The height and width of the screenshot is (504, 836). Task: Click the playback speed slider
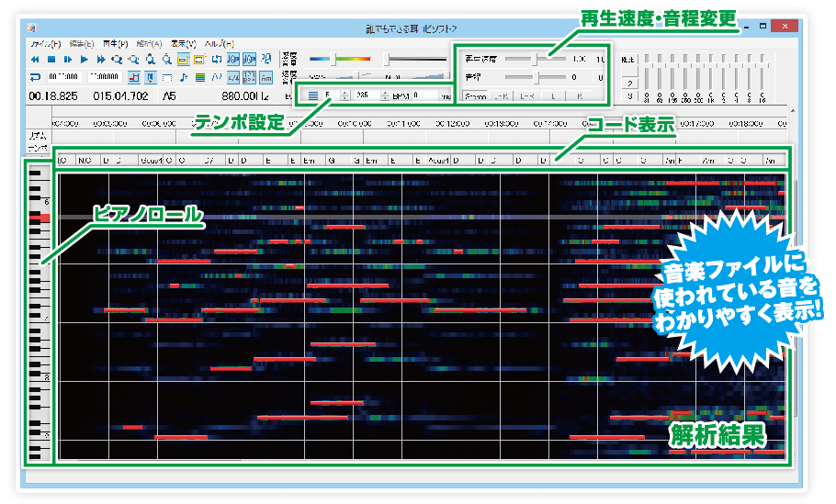pyautogui.click(x=536, y=59)
